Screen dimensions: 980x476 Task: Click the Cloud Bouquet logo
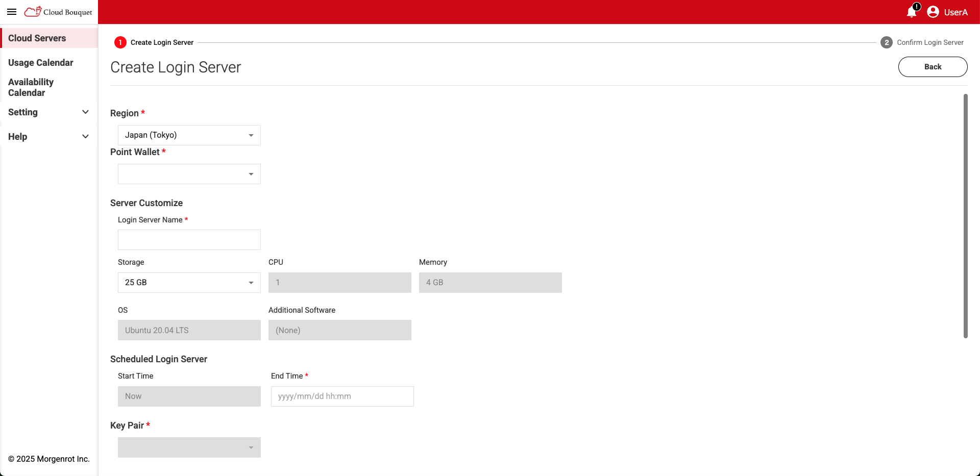(58, 12)
